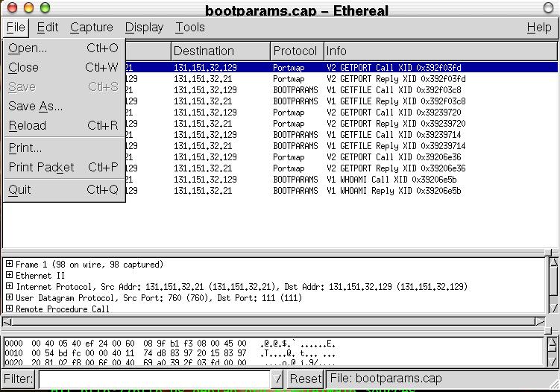
Task: Expand Remote Procedure Call tree node
Action: tap(9, 308)
